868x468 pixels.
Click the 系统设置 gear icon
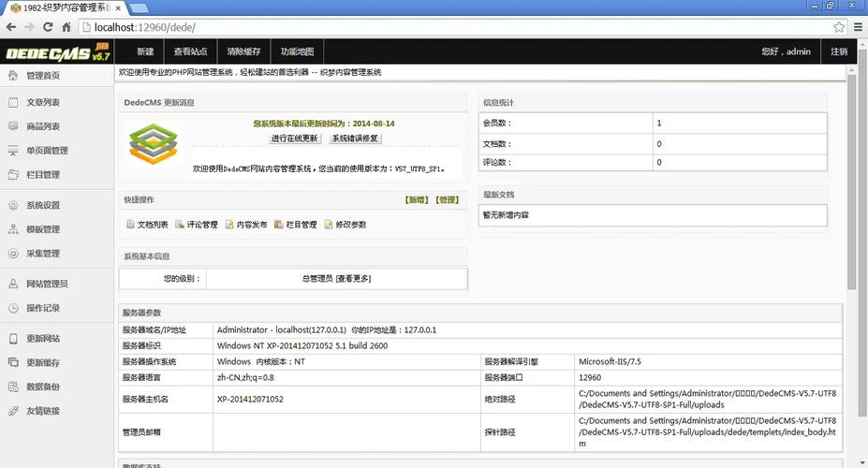coord(13,205)
